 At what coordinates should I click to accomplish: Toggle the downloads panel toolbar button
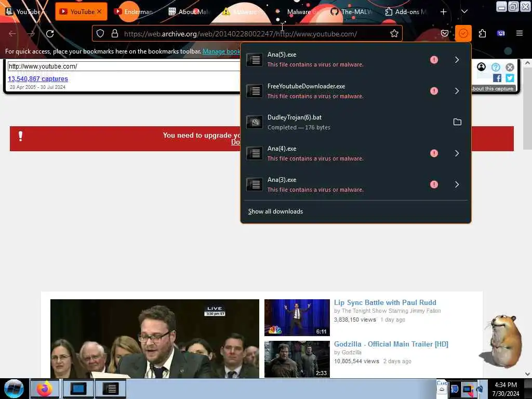pyautogui.click(x=463, y=33)
